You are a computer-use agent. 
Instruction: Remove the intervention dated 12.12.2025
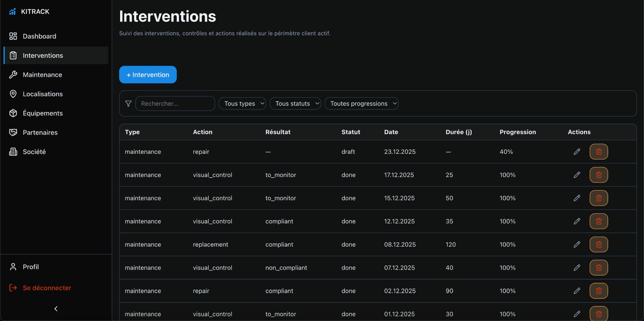[598, 221]
